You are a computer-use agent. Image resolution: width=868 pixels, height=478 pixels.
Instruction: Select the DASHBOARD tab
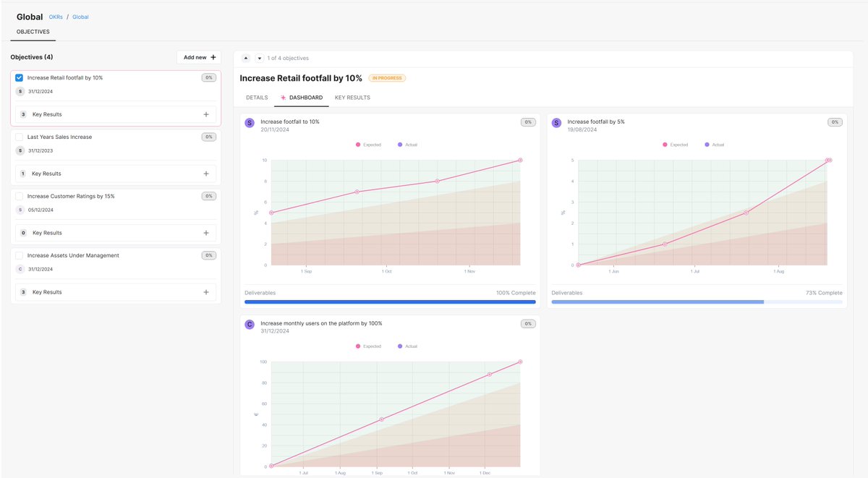[x=302, y=98]
